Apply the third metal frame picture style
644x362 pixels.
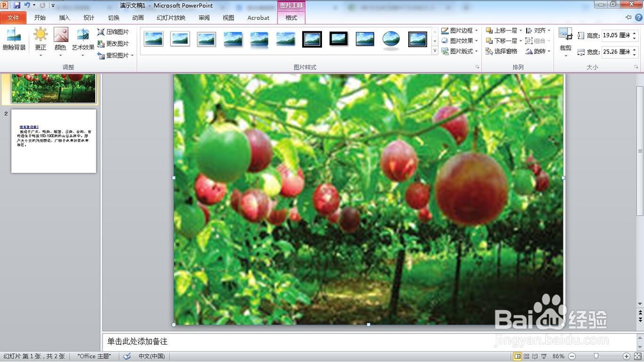click(206, 39)
